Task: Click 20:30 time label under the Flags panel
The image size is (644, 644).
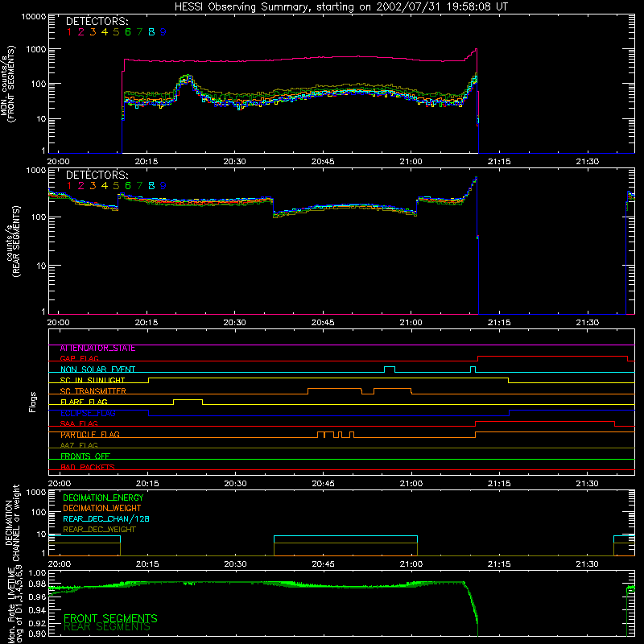Action: coord(235,484)
